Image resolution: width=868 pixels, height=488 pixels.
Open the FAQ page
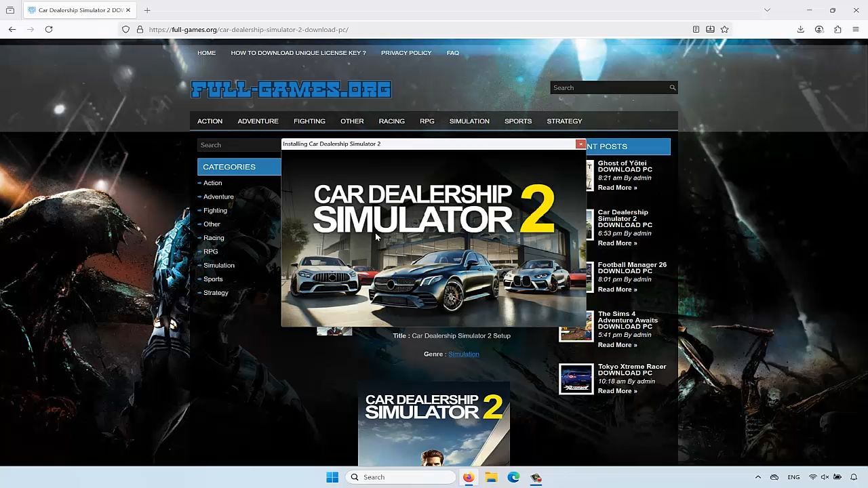[453, 53]
